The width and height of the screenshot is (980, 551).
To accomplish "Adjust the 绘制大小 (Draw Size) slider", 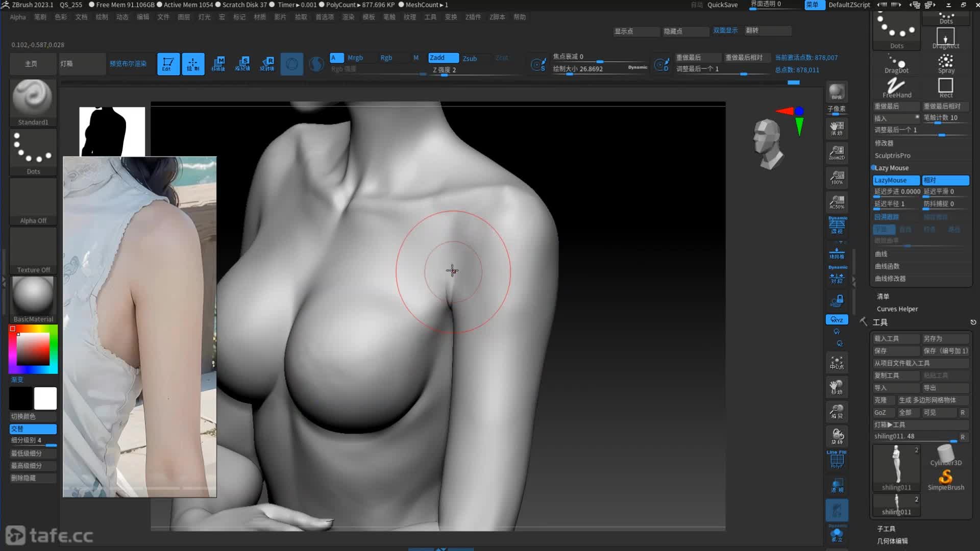I will 600,69.
